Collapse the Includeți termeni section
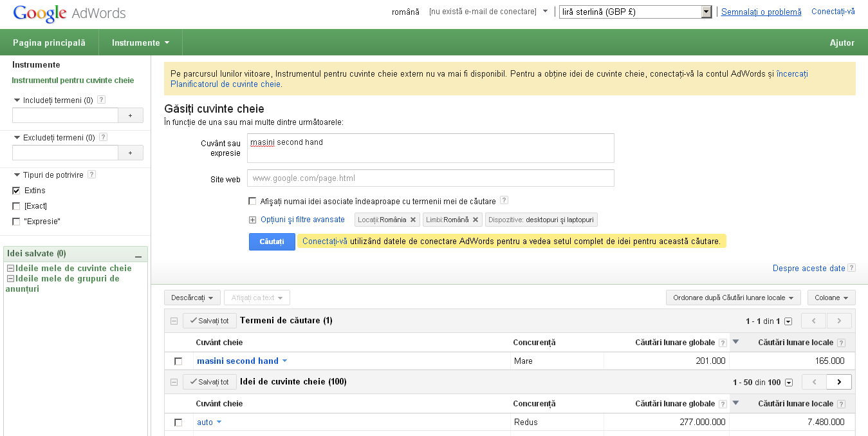 17,100
